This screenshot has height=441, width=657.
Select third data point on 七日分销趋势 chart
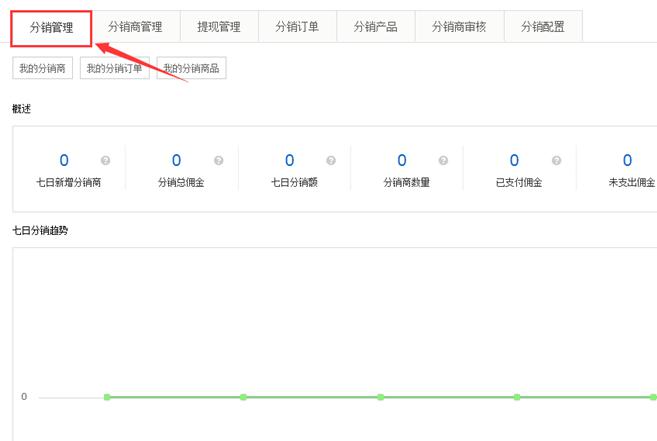[x=380, y=397]
